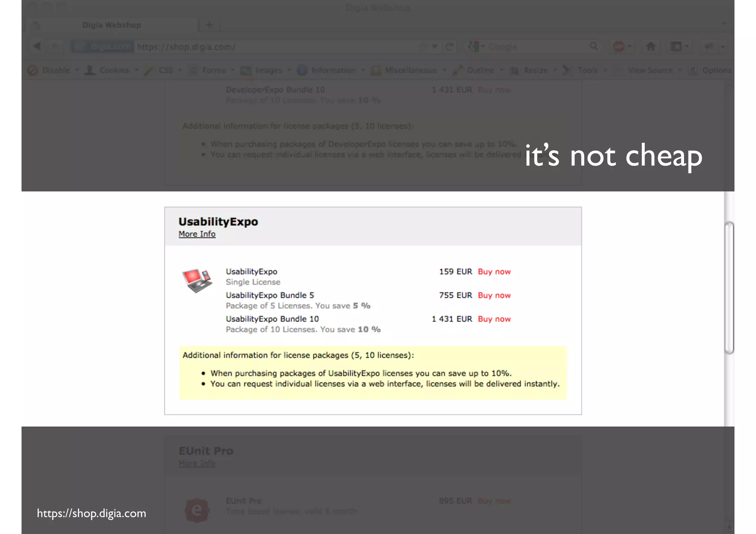This screenshot has height=534, width=756.
Task: Buy now the UsabilityExpo Bundle 5
Action: click(494, 295)
